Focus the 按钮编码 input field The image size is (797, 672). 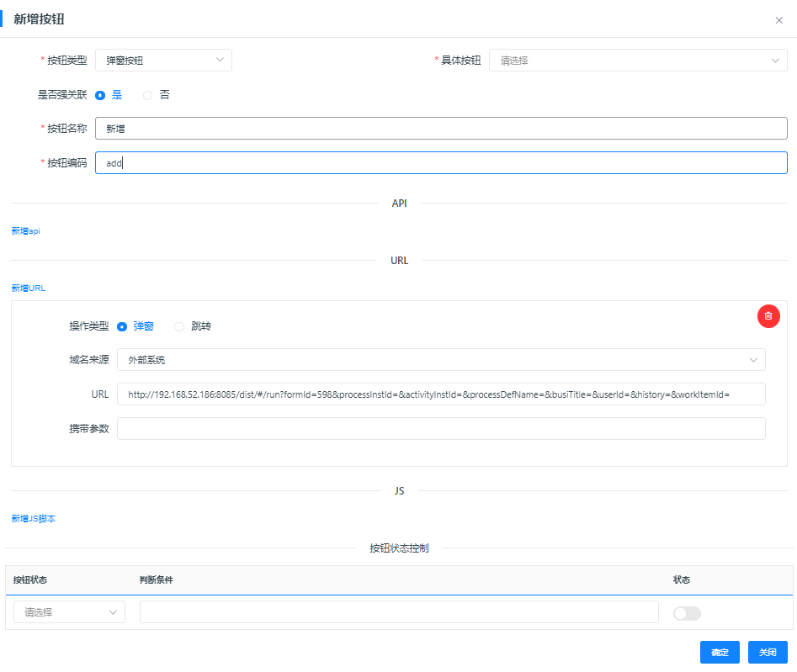pyautogui.click(x=441, y=163)
